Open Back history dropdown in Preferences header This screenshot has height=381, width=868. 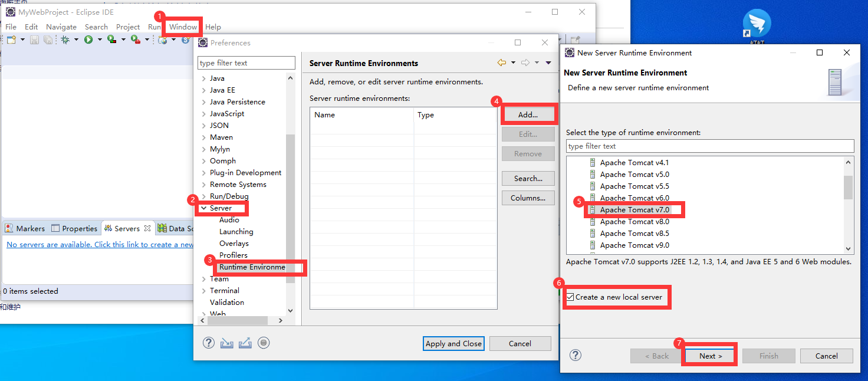point(513,63)
